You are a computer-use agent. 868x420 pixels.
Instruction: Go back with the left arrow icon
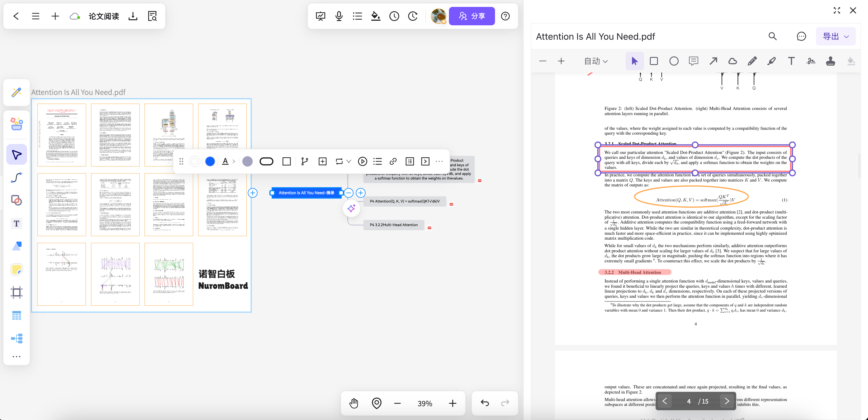click(x=16, y=16)
